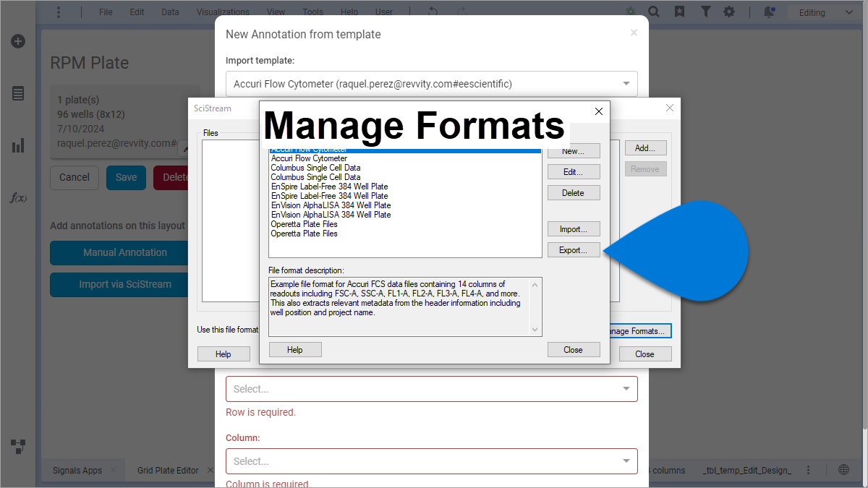
Task: Click Export... in Manage Formats
Action: (x=574, y=250)
